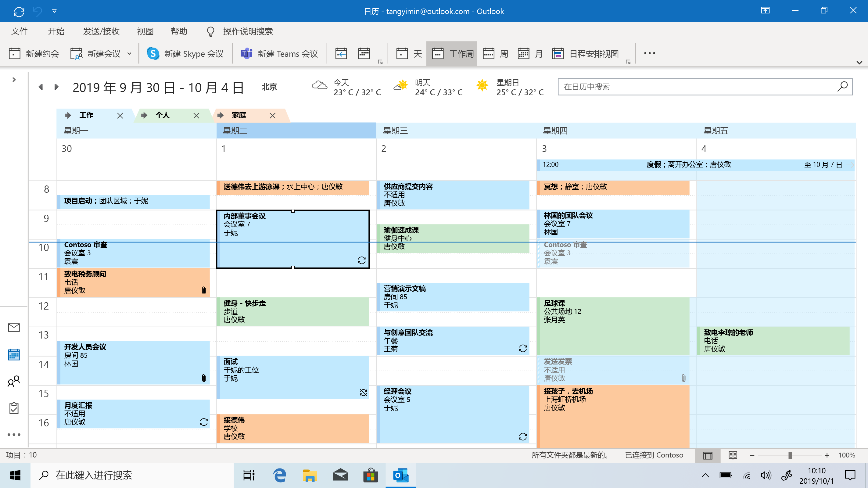868x488 pixels.
Task: Click the New Teams Meeting icon
Action: (247, 54)
